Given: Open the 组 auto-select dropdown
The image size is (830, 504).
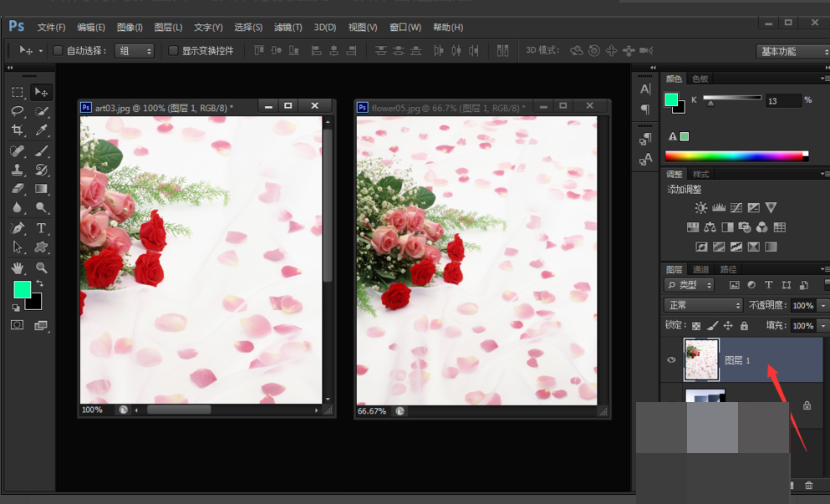Looking at the screenshot, I should [x=134, y=51].
